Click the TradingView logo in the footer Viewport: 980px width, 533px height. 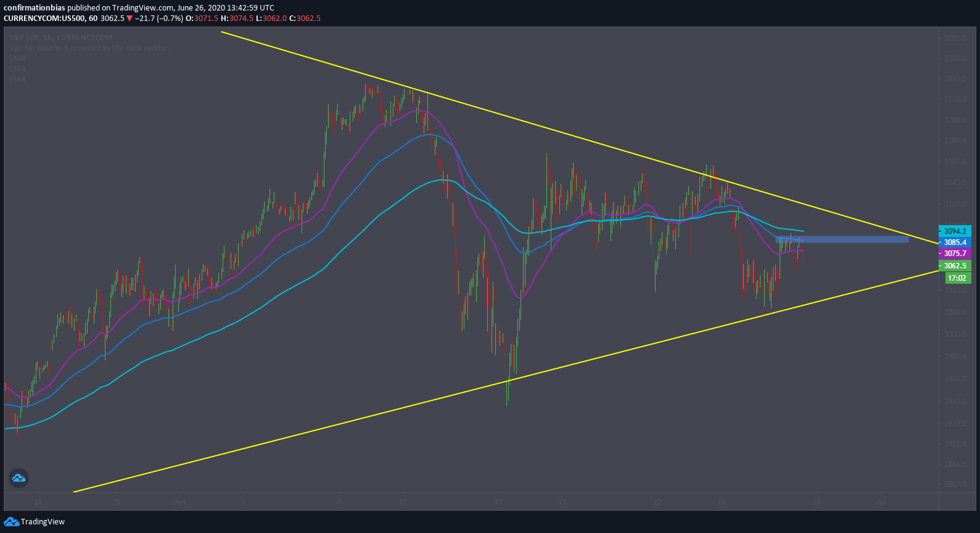tap(34, 522)
